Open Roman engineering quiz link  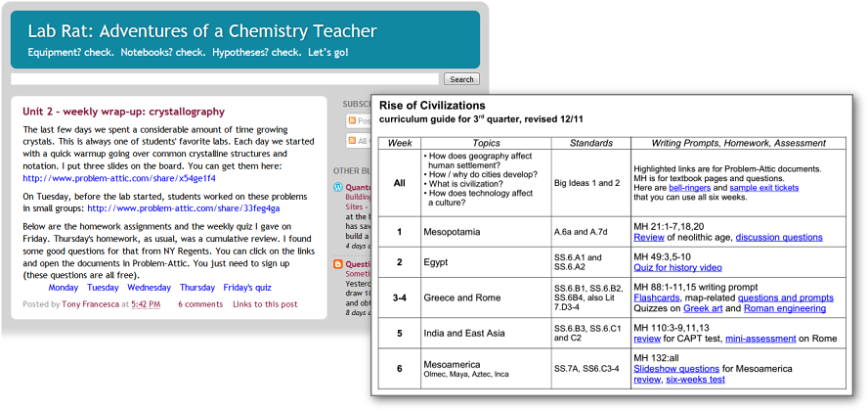pos(784,308)
